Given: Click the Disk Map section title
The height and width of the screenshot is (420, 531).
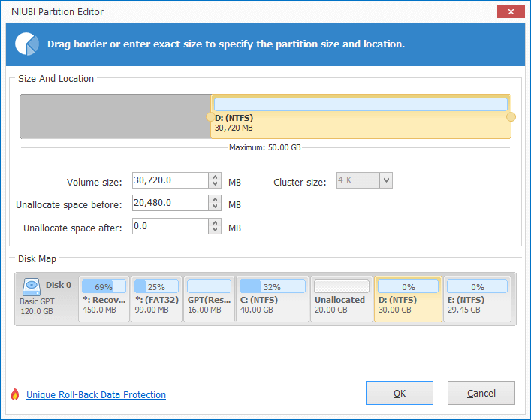Looking at the screenshot, I should click(37, 259).
